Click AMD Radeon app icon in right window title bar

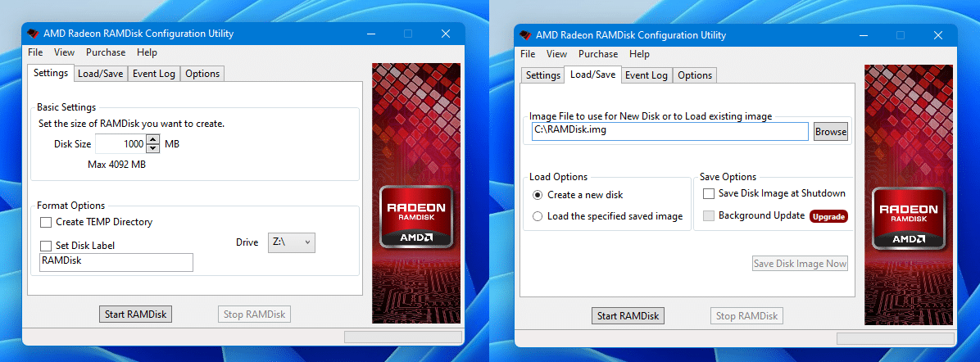[525, 34]
